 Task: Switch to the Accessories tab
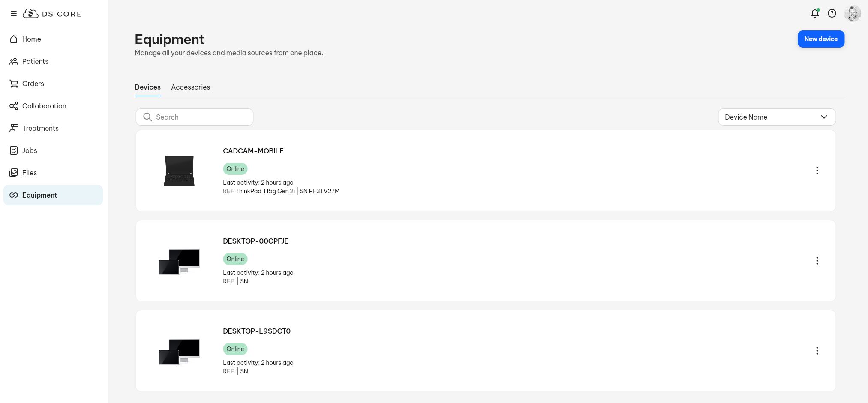[x=190, y=87]
